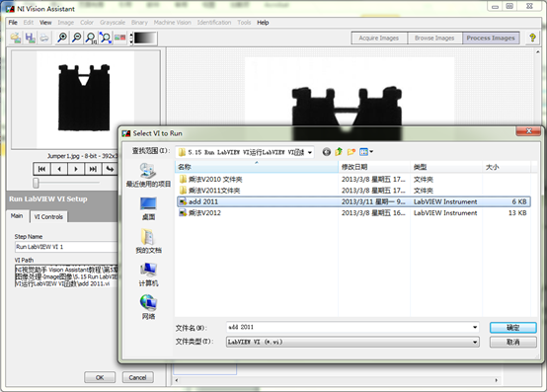Click the VI Path text box
Viewport: 547px width, 392px height.
pyautogui.click(x=66, y=276)
